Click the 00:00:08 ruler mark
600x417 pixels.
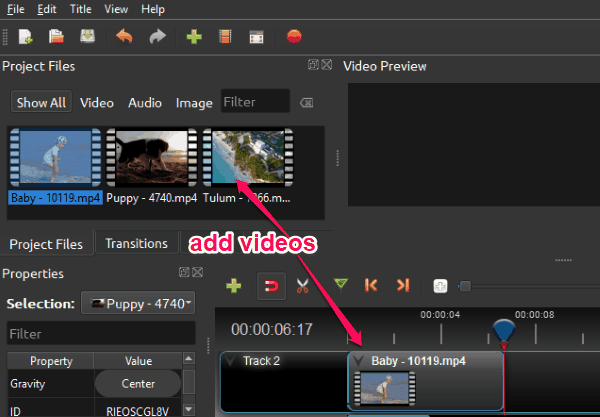(535, 315)
